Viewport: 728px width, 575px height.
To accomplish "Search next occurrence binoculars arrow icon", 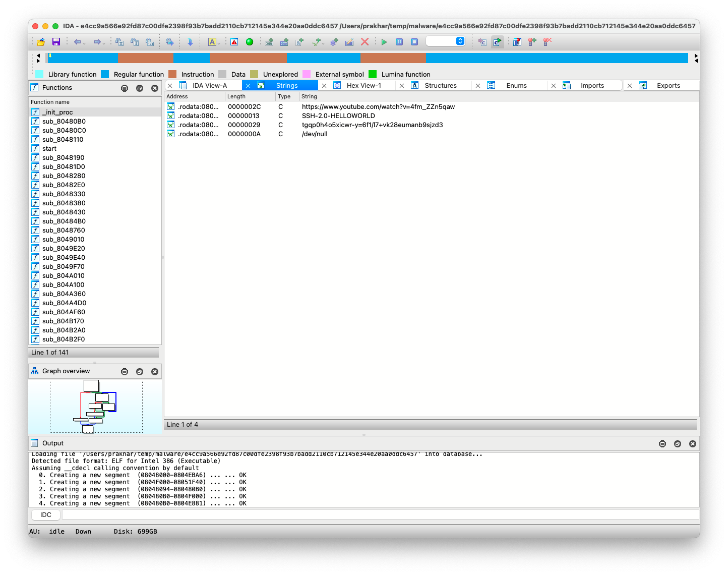I will [x=170, y=42].
